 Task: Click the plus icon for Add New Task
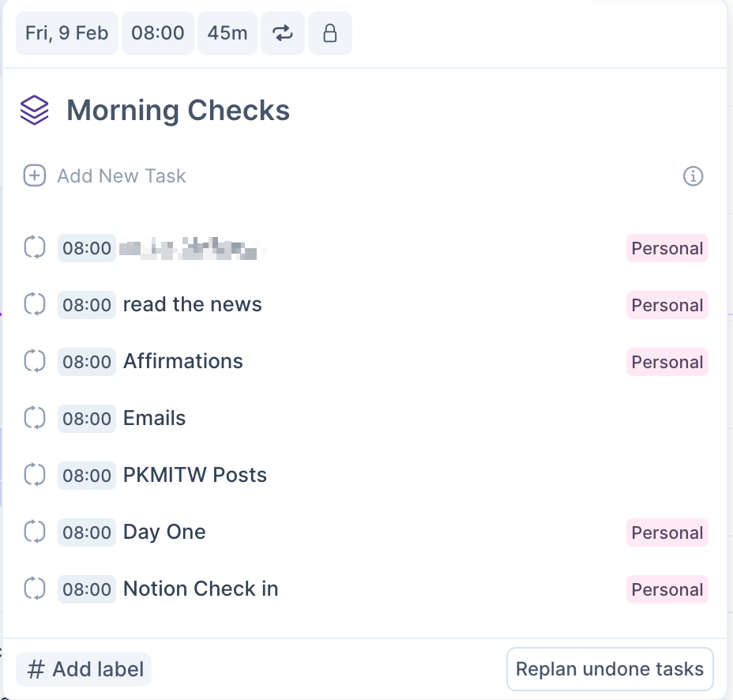tap(35, 175)
